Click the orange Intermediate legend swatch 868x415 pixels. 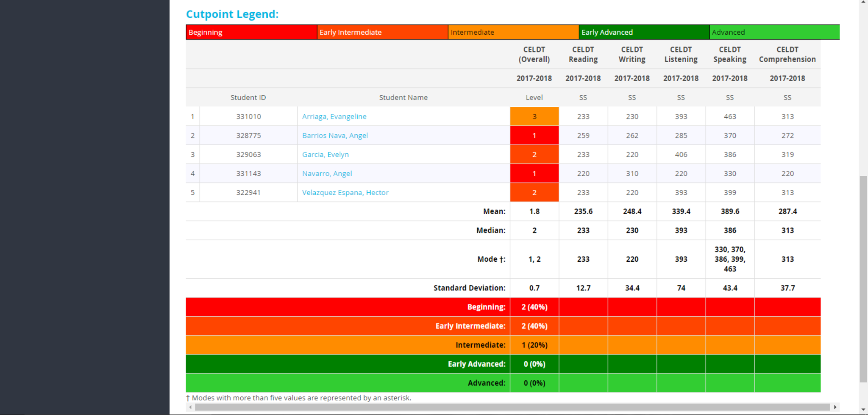(513, 32)
